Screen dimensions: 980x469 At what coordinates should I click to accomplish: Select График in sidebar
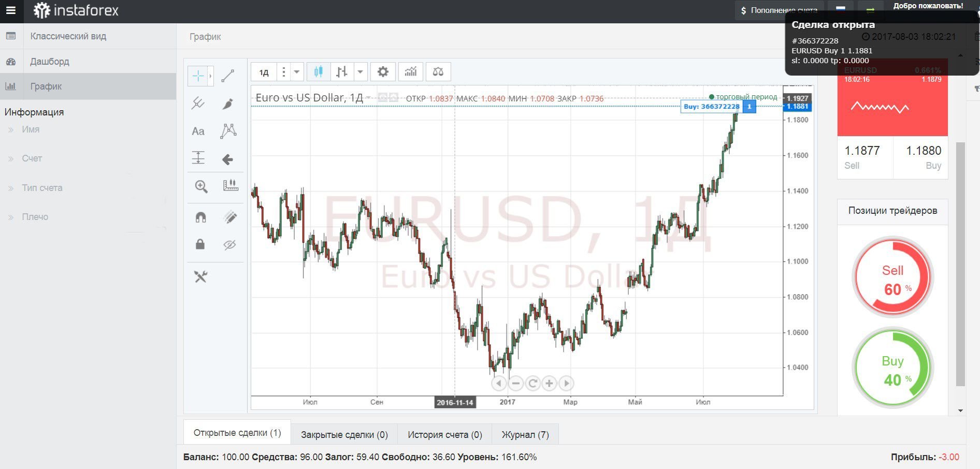pos(88,86)
